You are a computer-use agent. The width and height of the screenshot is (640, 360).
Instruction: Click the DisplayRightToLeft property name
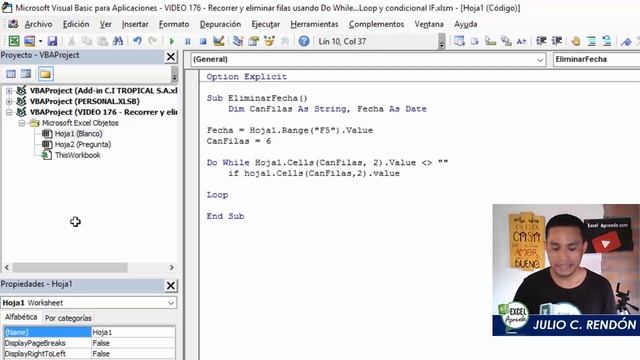47,354
